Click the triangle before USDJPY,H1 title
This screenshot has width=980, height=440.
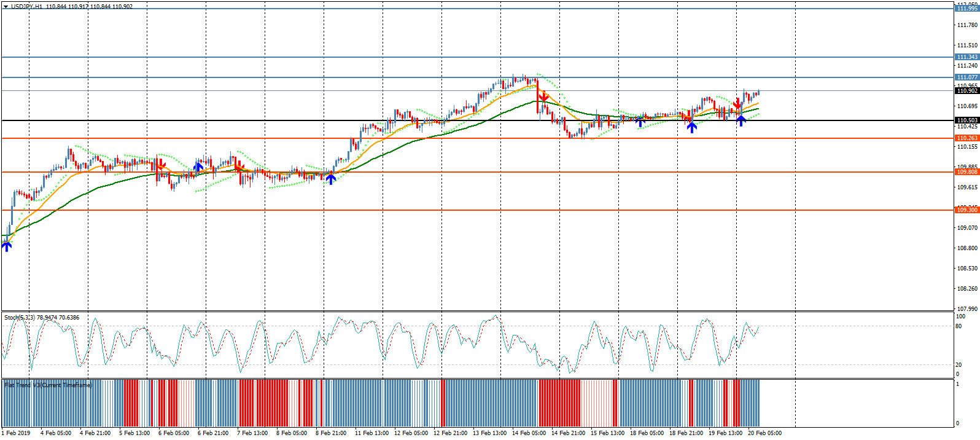point(6,6)
